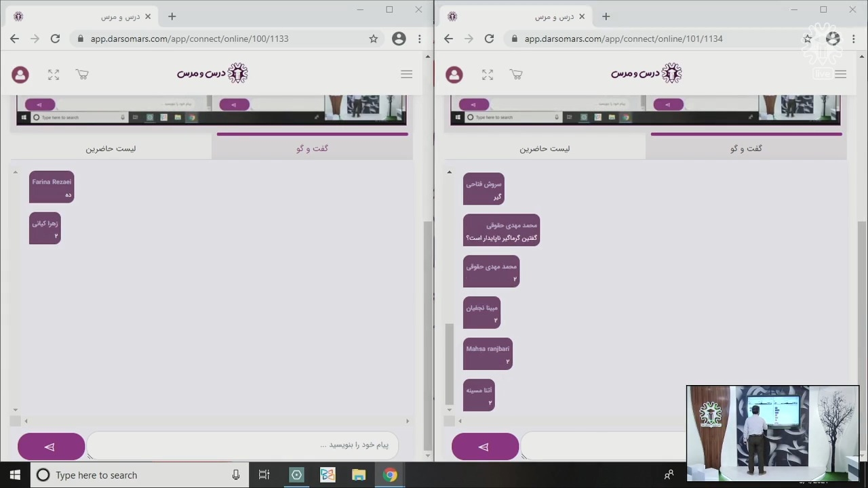Open shopping cart in left window
The height and width of the screenshot is (488, 868).
pyautogui.click(x=82, y=75)
